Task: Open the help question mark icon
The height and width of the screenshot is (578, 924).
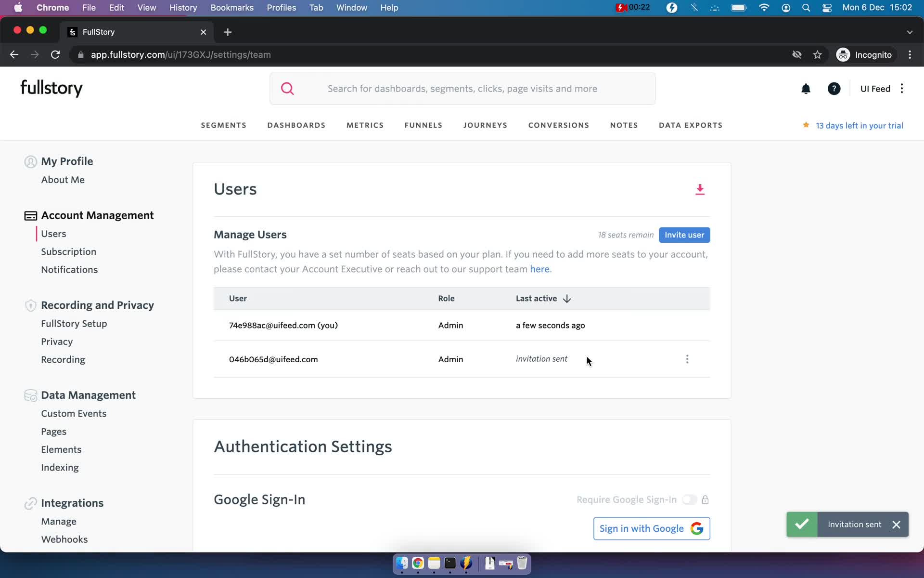Action: click(x=834, y=89)
